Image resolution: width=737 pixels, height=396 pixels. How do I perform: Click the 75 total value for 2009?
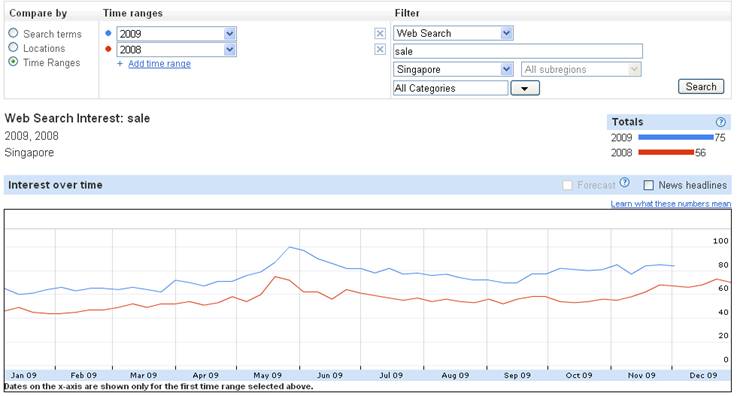tap(720, 138)
